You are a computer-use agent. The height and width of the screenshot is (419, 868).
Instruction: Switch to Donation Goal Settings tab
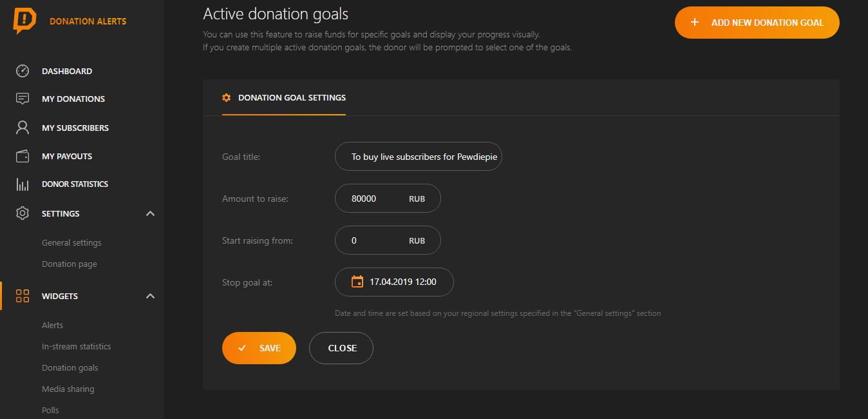click(x=284, y=98)
